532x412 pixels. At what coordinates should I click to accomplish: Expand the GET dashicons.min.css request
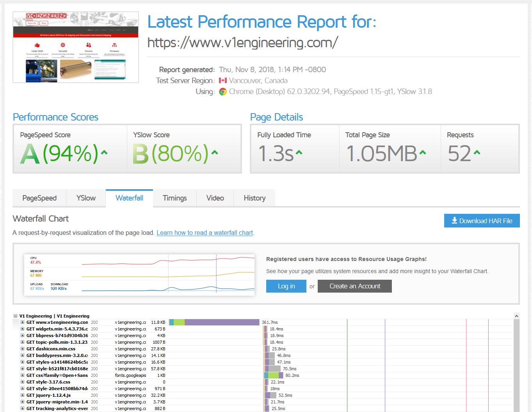pos(23,349)
